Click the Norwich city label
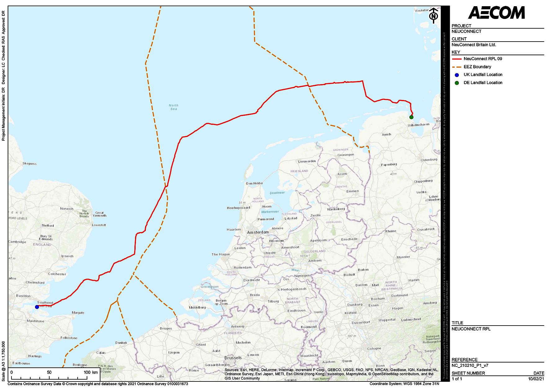This screenshot has height=392, width=550. click(x=67, y=209)
